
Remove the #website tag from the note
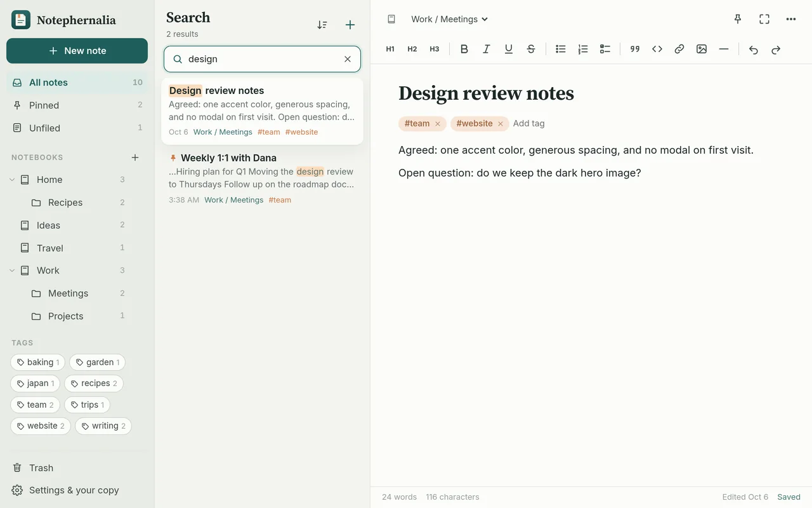[501, 124]
